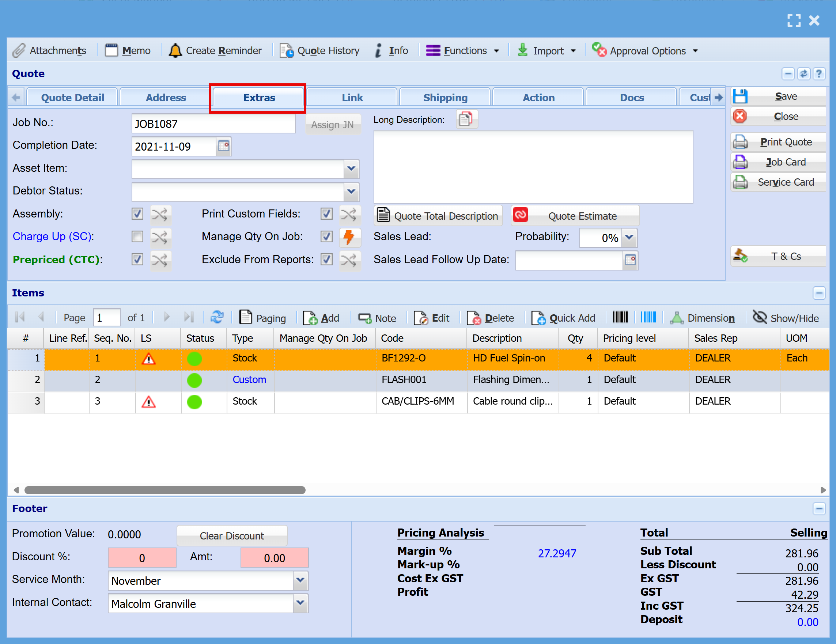This screenshot has width=836, height=644.
Task: Click the Create Reminder bell icon
Action: click(175, 50)
